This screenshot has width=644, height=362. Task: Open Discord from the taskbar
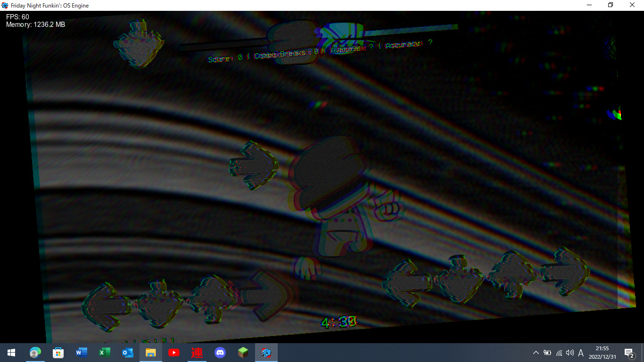[220, 353]
